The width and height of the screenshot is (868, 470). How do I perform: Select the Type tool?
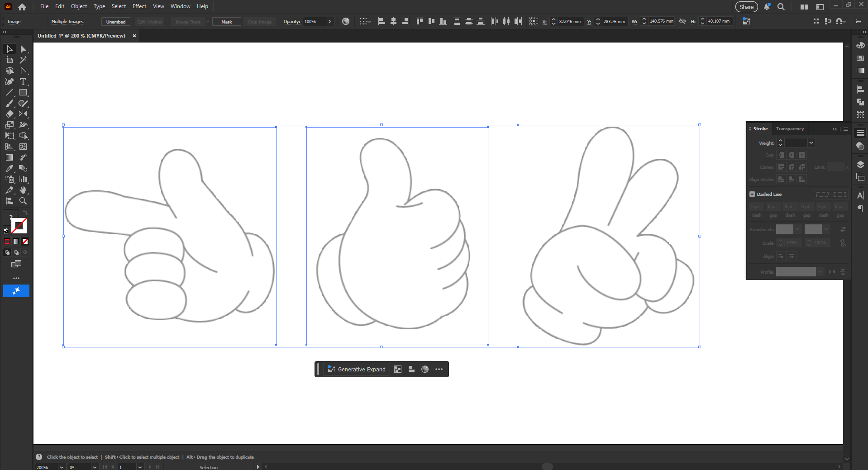tap(23, 81)
